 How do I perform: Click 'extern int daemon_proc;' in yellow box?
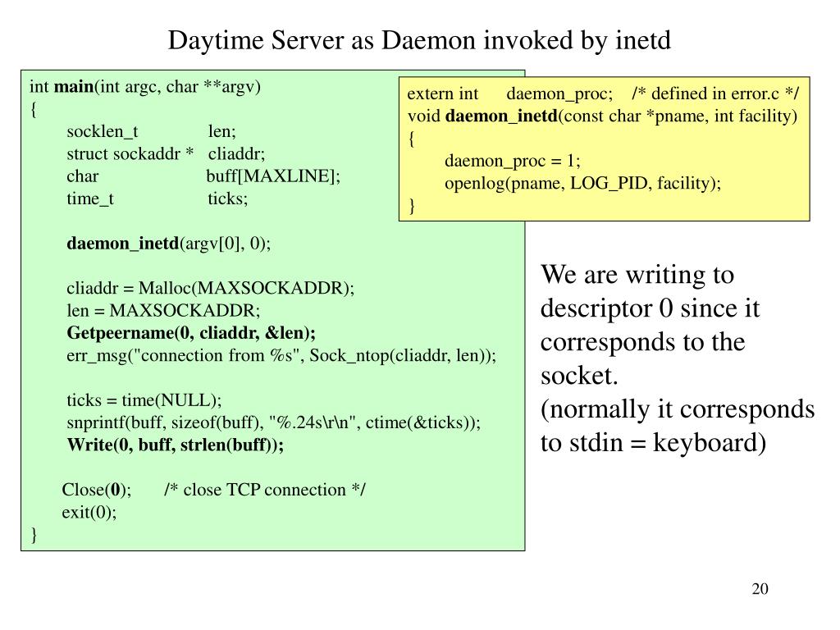point(510,94)
